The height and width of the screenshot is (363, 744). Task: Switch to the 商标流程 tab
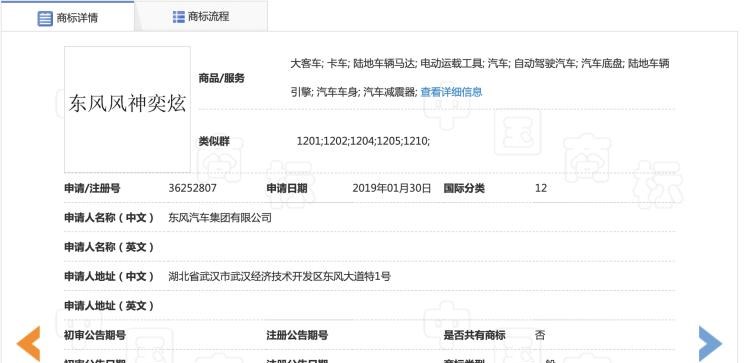(x=201, y=17)
